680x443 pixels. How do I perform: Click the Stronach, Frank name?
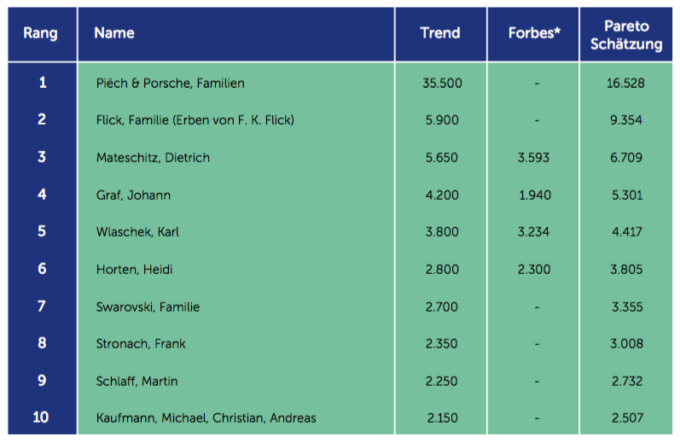[x=141, y=344]
